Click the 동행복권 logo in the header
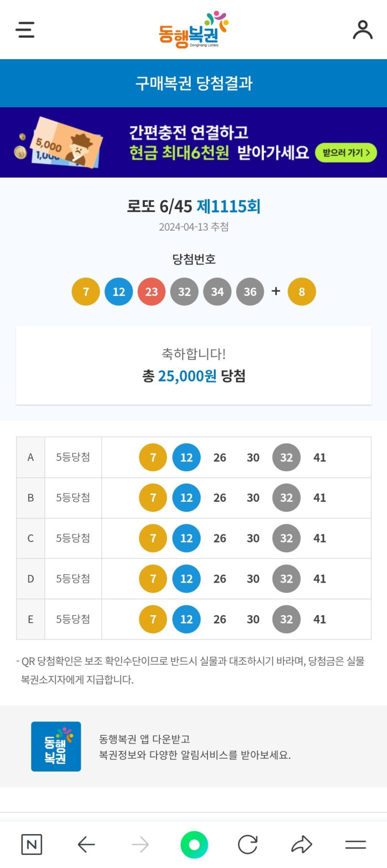Image resolution: width=387 pixels, height=868 pixels. [193, 28]
